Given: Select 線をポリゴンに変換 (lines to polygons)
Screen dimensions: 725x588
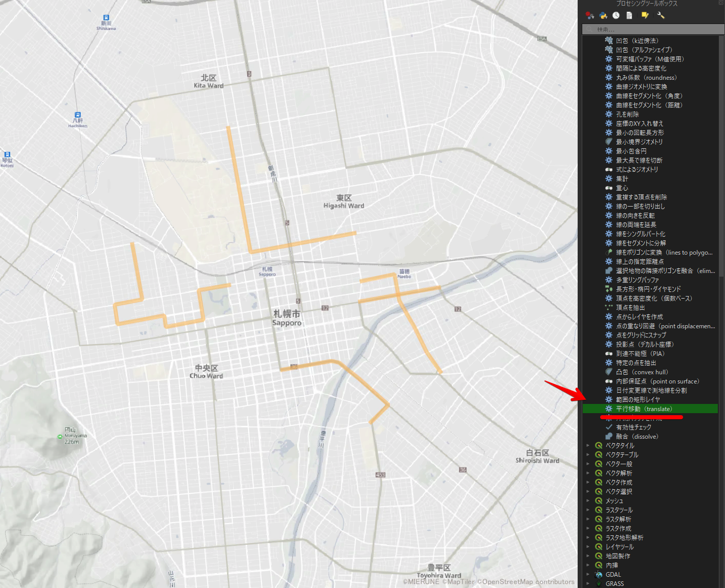Looking at the screenshot, I should [x=664, y=253].
